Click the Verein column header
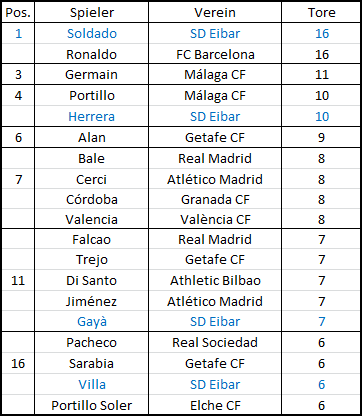This screenshot has height=416, width=362. pyautogui.click(x=215, y=12)
